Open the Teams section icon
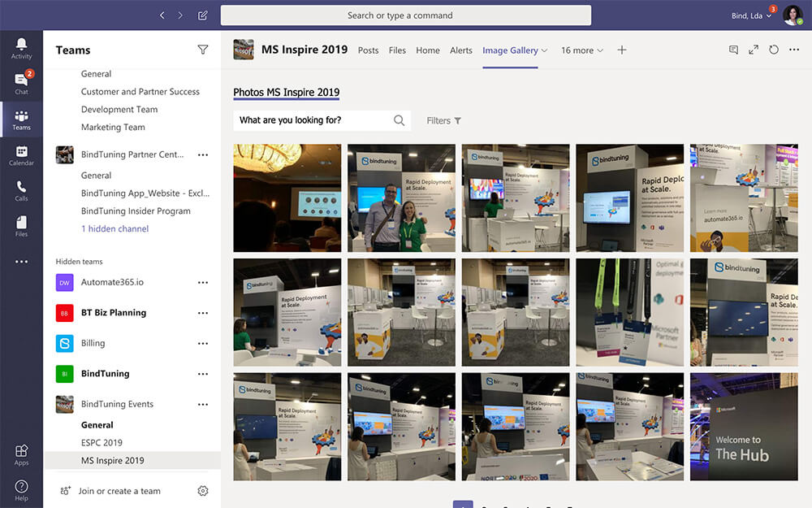812x508 pixels. coord(21,119)
